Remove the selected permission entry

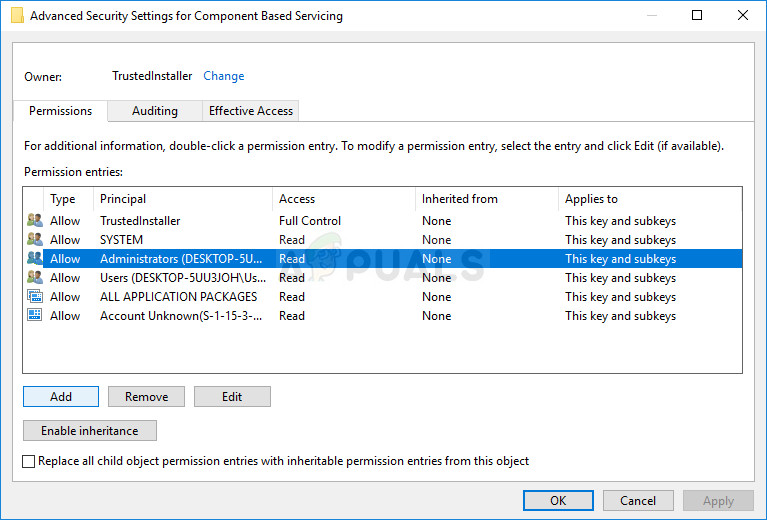click(x=146, y=397)
